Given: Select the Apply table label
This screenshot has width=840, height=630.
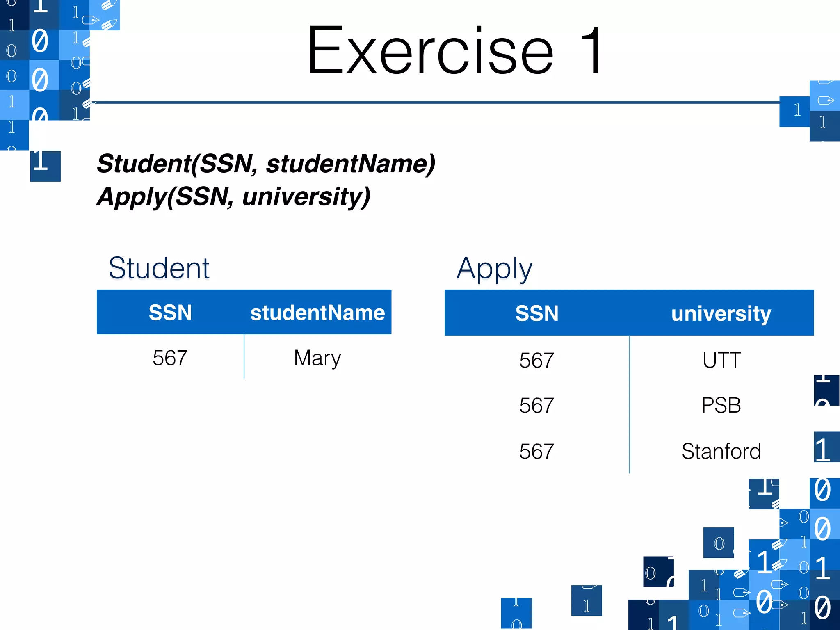Looking at the screenshot, I should coord(494,269).
